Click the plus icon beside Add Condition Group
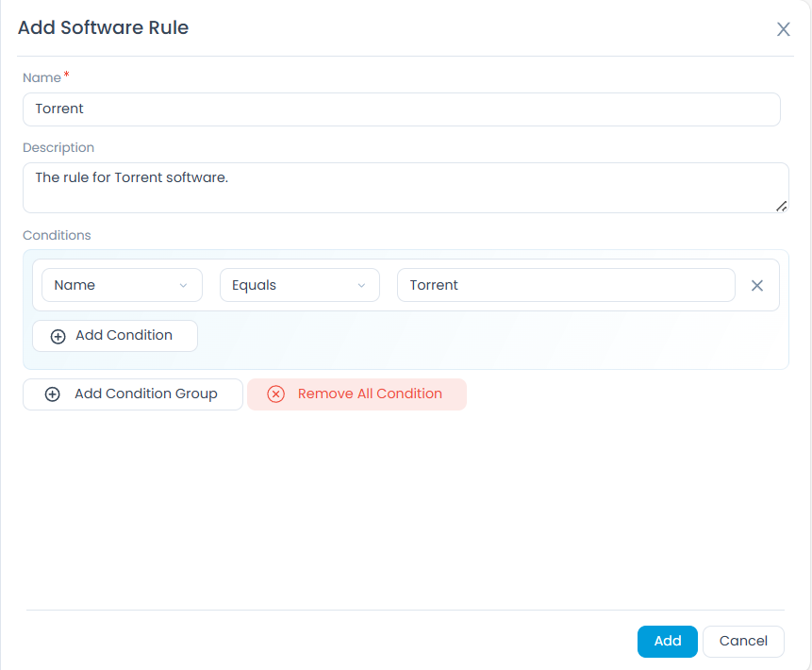 click(53, 394)
